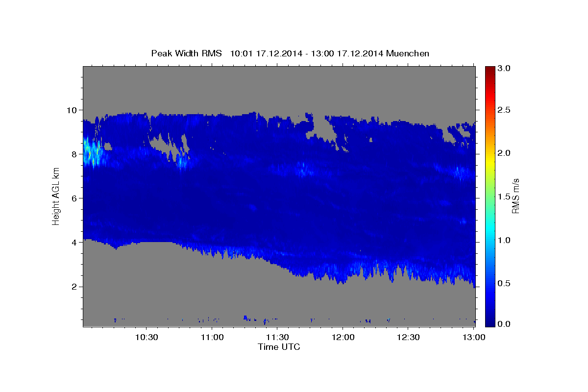Click the colorbar value 1.5
The height and width of the screenshot is (392, 588).
[x=504, y=196]
